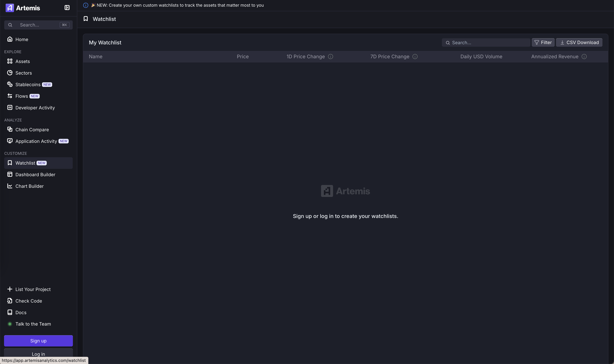Screen dimensions: 614x364
Task: Open the Application Activity monitor icon
Action: click(10, 141)
